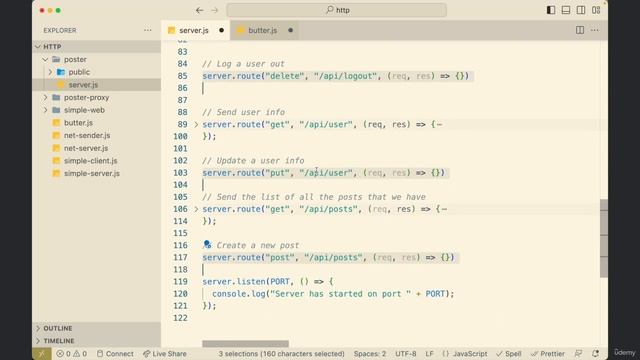Split the editor to the right
Image resolution: width=640 pixels, height=360 pixels.
(x=580, y=30)
